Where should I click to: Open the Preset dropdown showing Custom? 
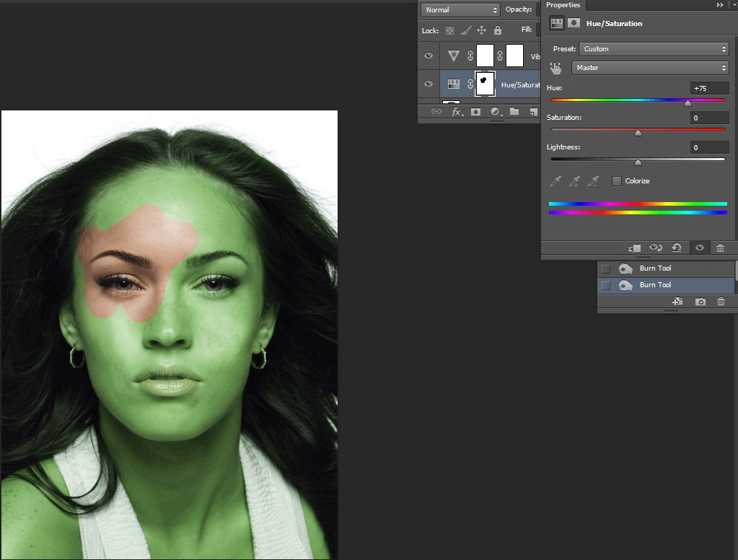[654, 49]
